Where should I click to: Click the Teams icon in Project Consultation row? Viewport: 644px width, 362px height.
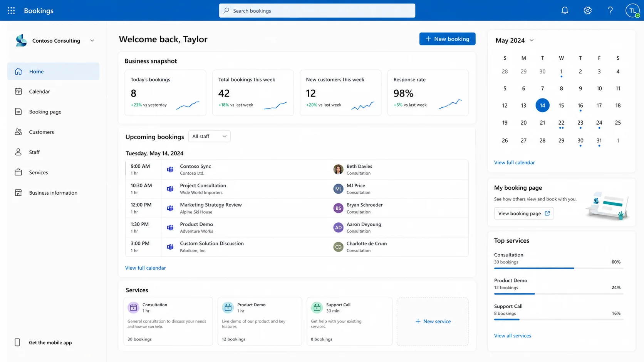pos(170,189)
